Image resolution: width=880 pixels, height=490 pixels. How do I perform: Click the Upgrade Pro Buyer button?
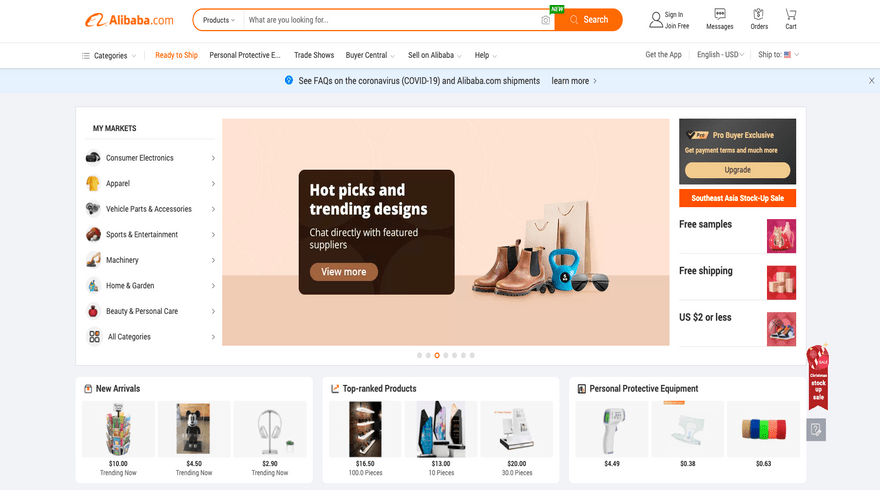click(x=737, y=170)
